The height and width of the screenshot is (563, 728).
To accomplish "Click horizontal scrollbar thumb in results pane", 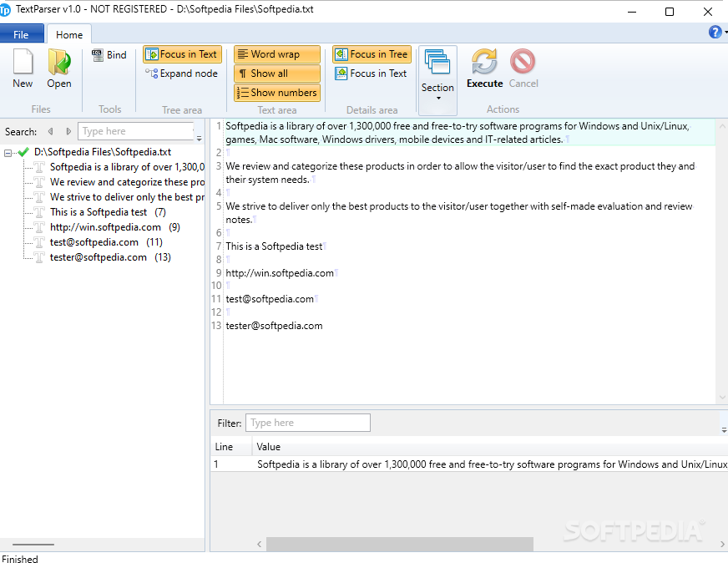I will click(x=400, y=544).
